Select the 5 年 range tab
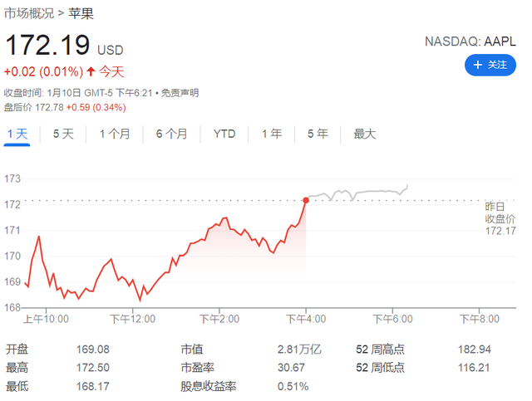The image size is (532, 401). pyautogui.click(x=318, y=134)
